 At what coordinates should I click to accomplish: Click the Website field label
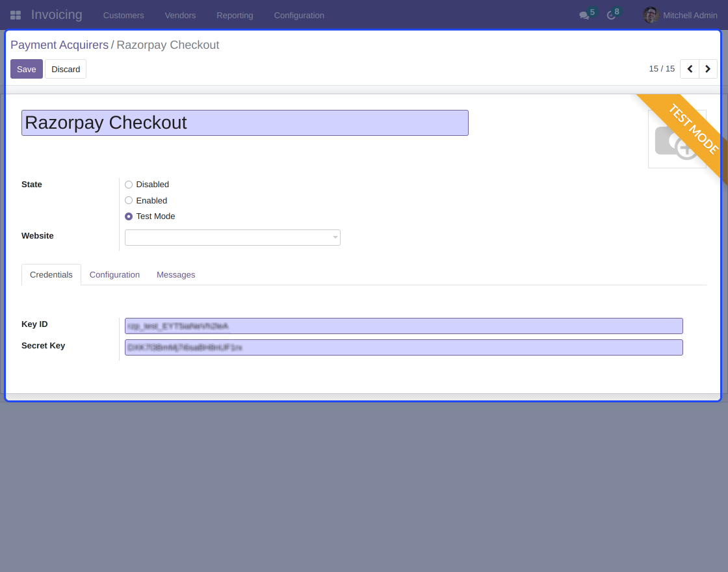[x=38, y=236]
